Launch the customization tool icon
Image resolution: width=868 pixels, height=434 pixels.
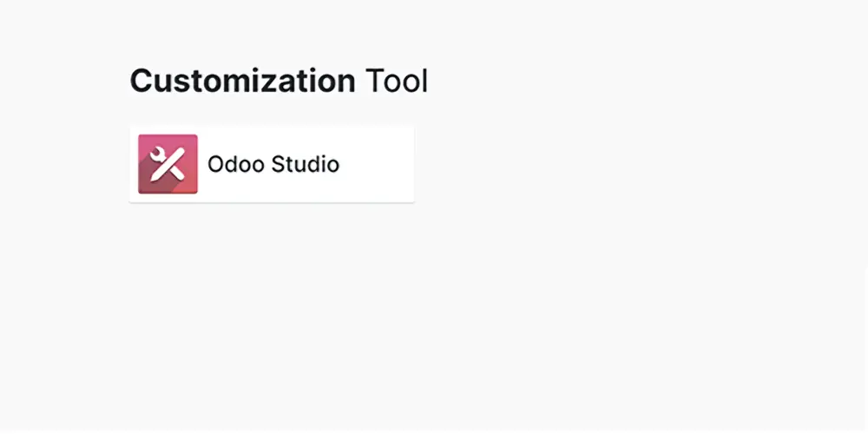168,164
